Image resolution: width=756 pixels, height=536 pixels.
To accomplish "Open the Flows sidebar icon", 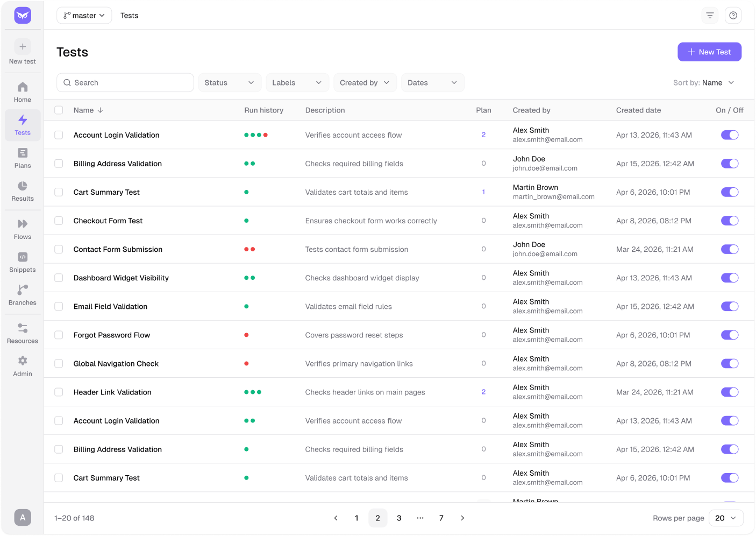I will (x=23, y=224).
